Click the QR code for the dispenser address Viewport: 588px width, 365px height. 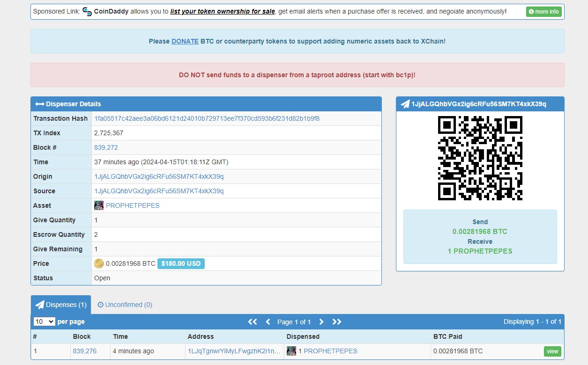click(480, 158)
